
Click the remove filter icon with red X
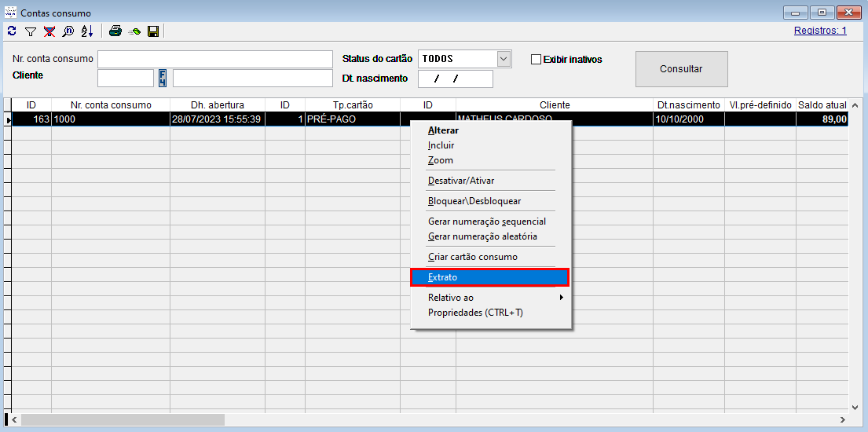click(49, 31)
